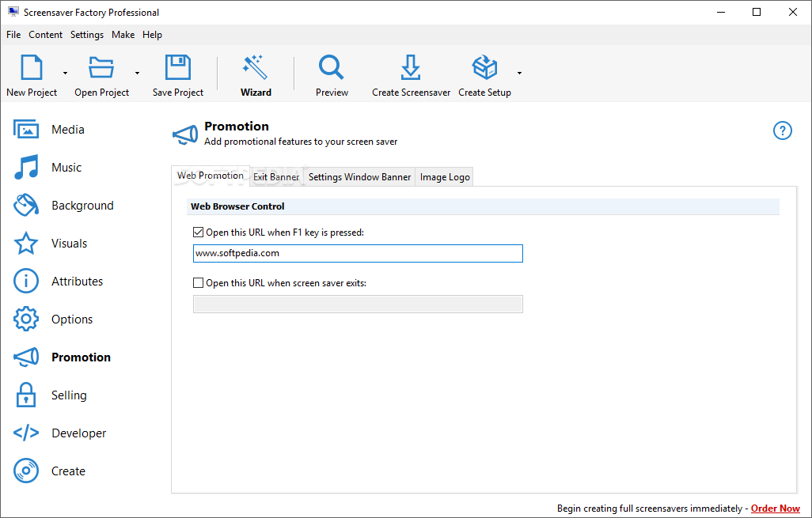The height and width of the screenshot is (518, 812).
Task: Open the Make menu
Action: 123,35
